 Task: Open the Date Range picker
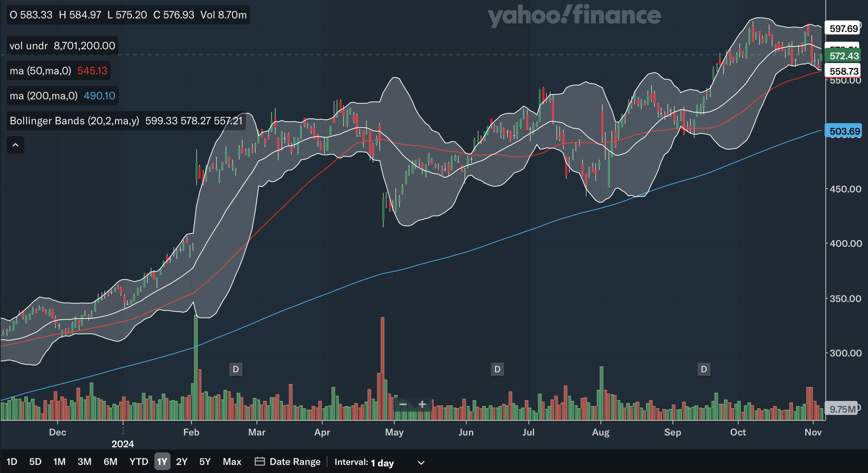click(x=295, y=462)
